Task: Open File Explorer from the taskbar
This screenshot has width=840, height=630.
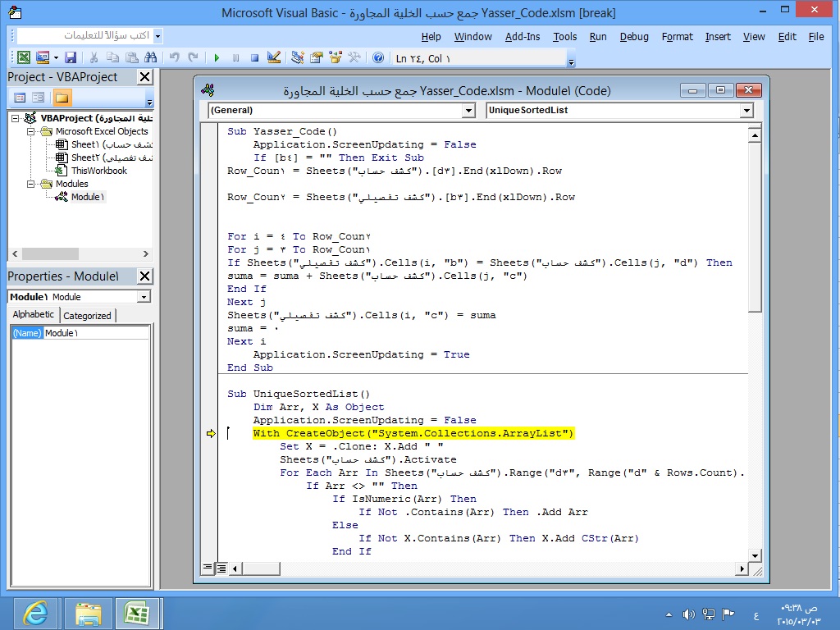Action: pyautogui.click(x=88, y=614)
